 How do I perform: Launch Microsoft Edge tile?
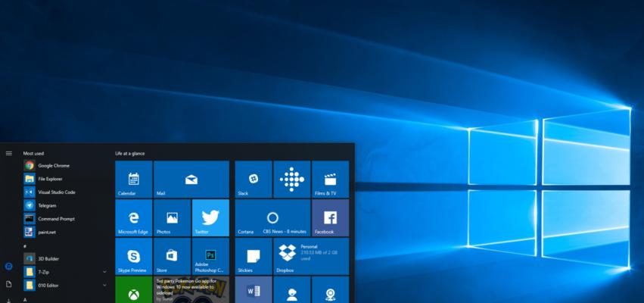point(133,218)
